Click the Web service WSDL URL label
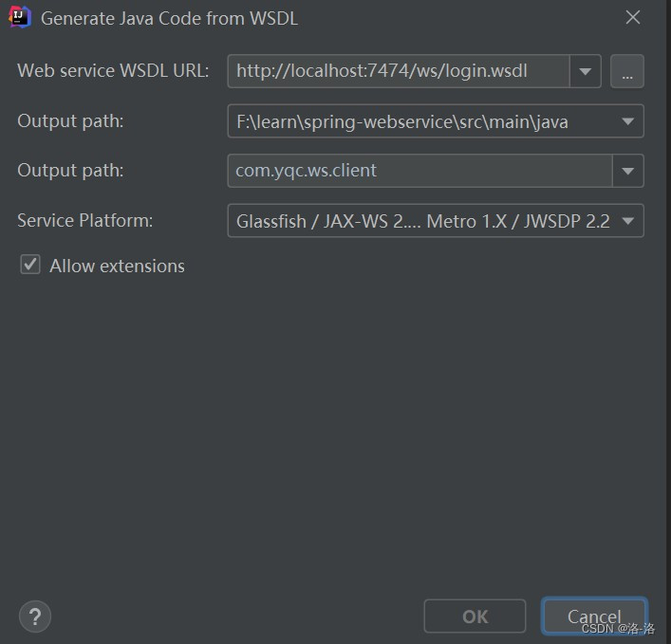The width and height of the screenshot is (671, 644). tap(113, 70)
